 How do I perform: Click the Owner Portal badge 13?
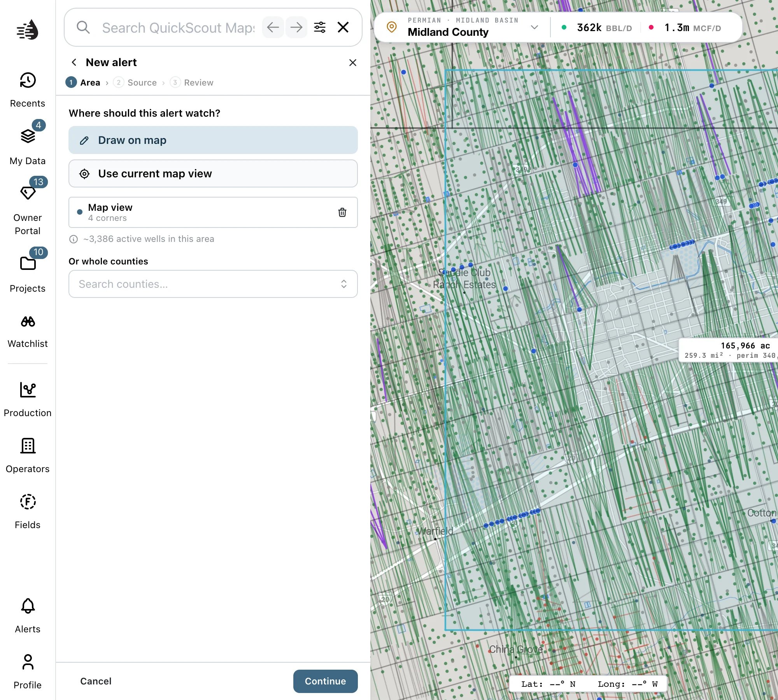(38, 182)
